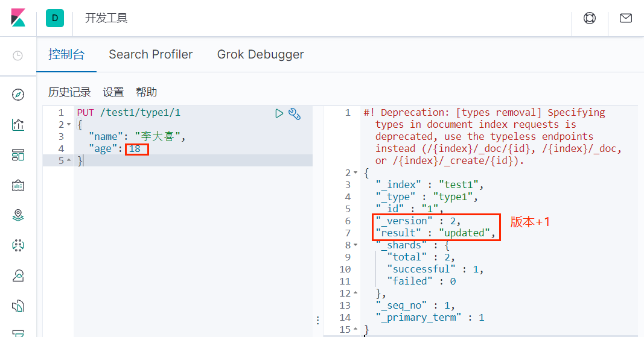
Task: Open Maps pin icon in sidebar
Action: click(x=18, y=215)
